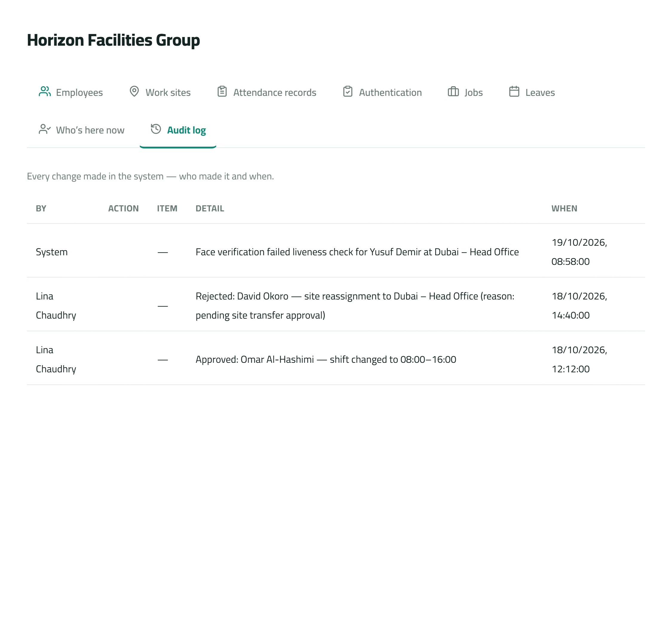Click the Who's here now user-check icon

coord(45,129)
